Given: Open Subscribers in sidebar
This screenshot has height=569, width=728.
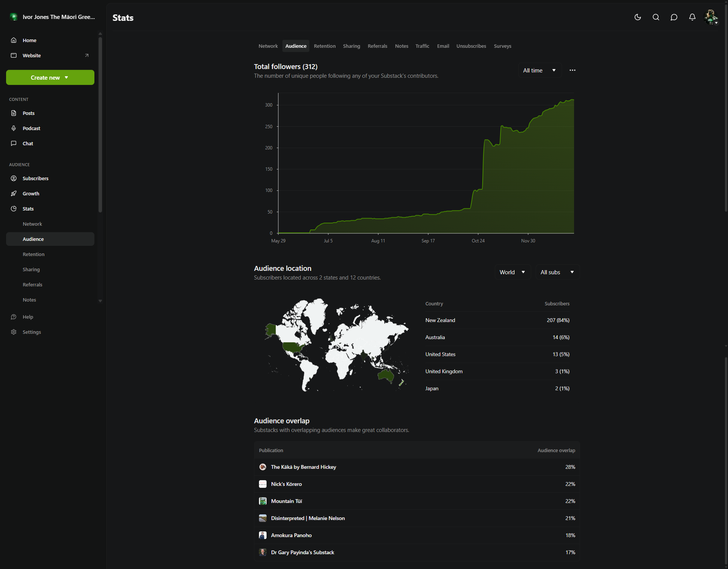Looking at the screenshot, I should pyautogui.click(x=35, y=178).
